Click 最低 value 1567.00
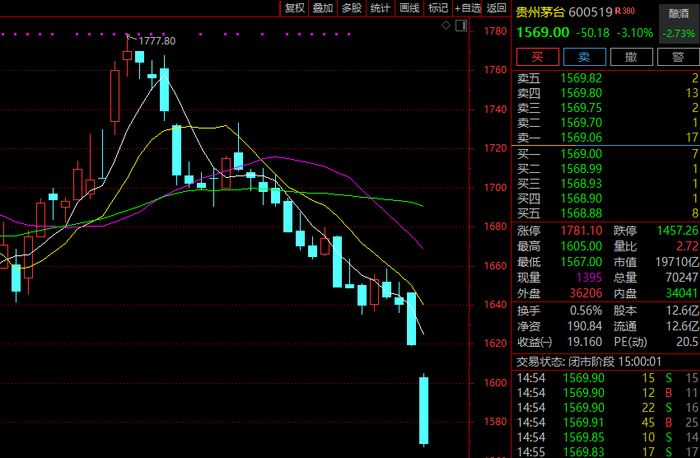The width and height of the screenshot is (700, 458). click(x=581, y=262)
